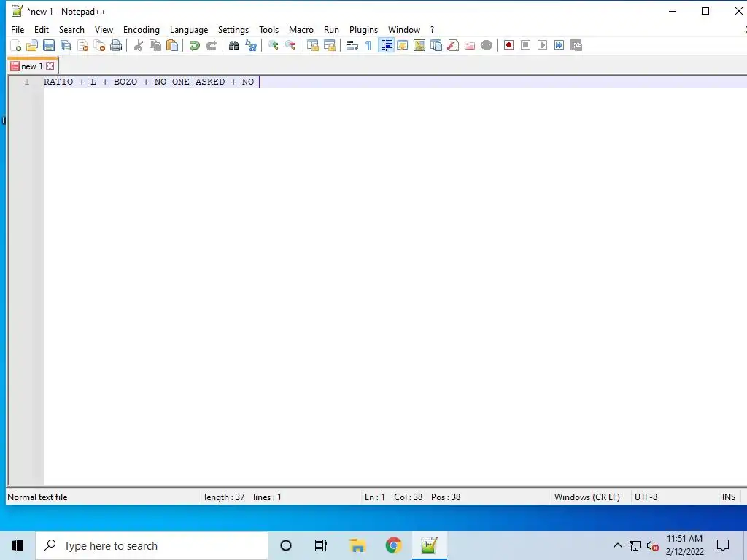Zoom out using the magnifier minus icon

click(290, 45)
